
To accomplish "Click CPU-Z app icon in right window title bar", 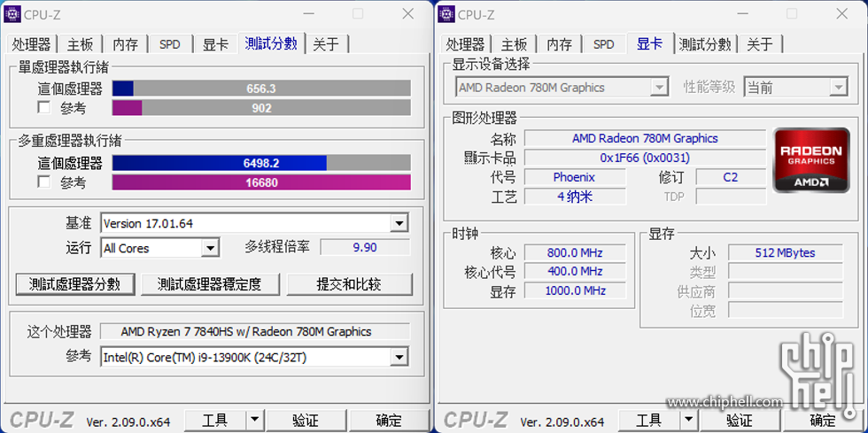I will 446,14.
